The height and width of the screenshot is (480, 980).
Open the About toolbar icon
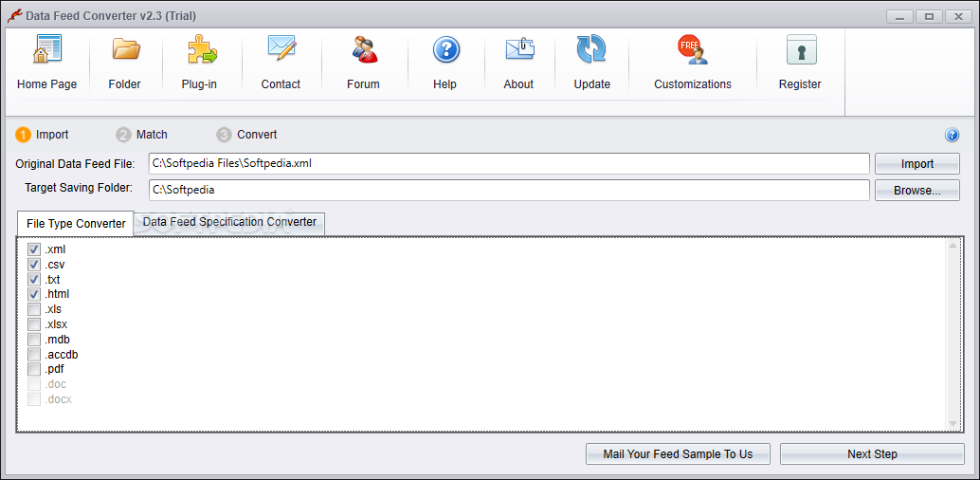519,49
